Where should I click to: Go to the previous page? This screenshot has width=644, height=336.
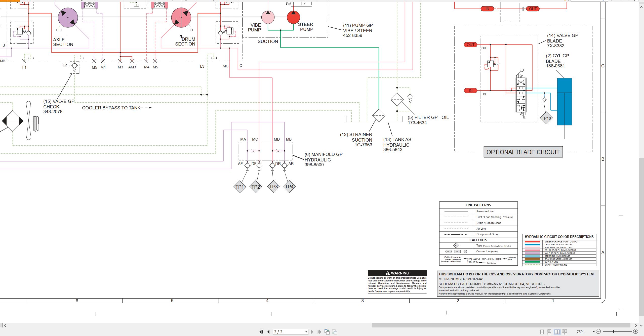pyautogui.click(x=268, y=332)
